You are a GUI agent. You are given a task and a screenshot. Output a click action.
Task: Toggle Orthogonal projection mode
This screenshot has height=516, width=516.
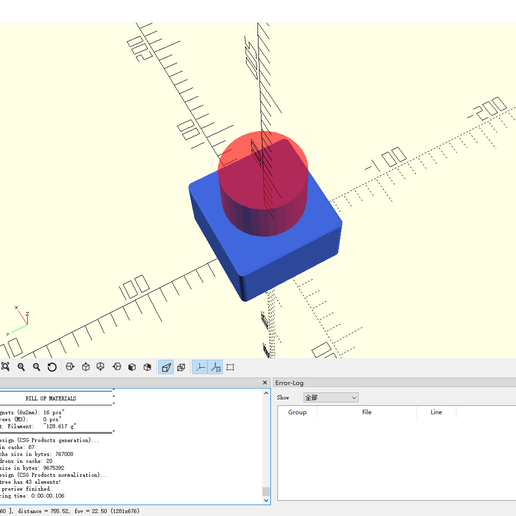coord(181,367)
